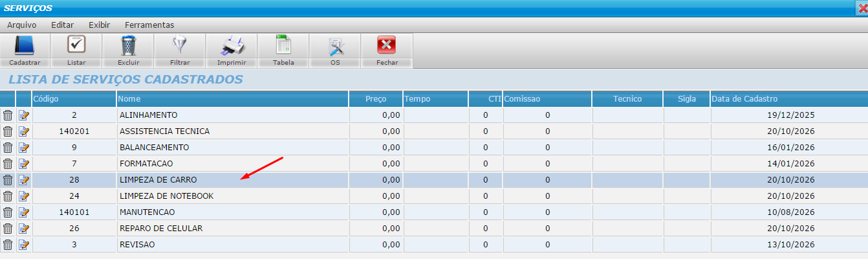Select the REPARO DE CELULAR name cell
Screen dimensions: 868x259
tap(233, 229)
